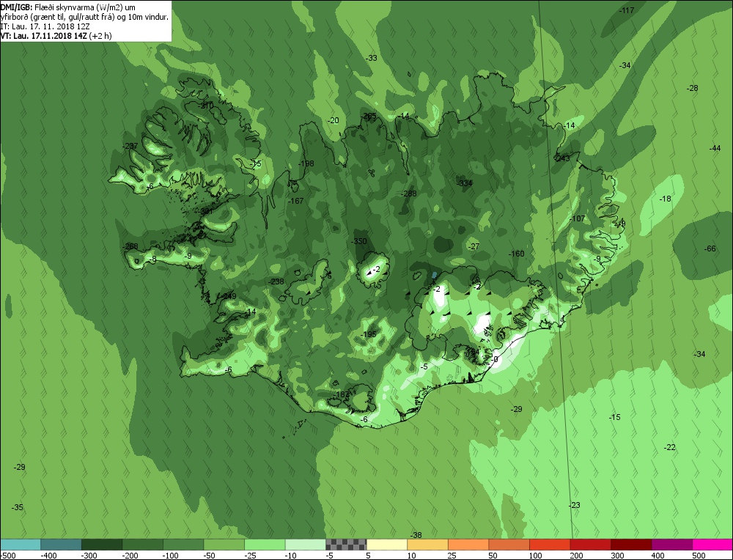Select the -27 flux value

474,246
